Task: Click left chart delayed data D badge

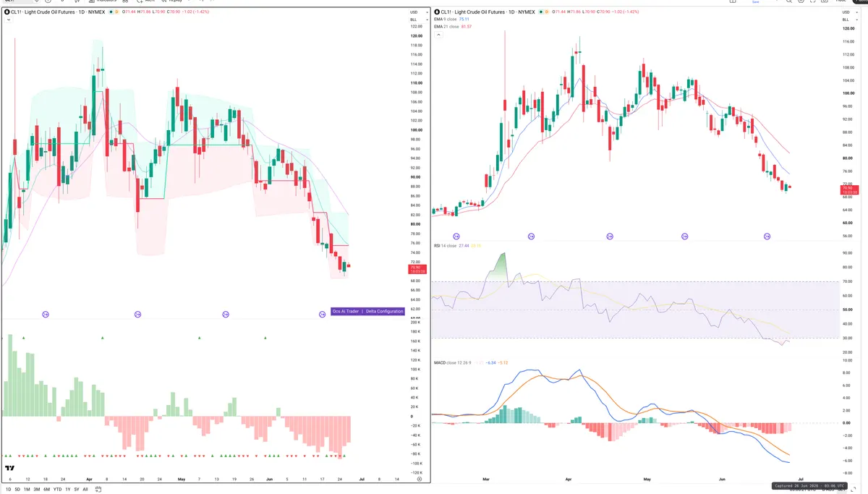Action: 117,12
